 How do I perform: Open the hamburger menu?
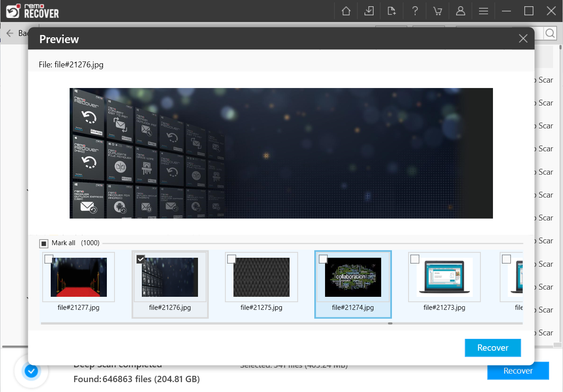click(x=484, y=11)
